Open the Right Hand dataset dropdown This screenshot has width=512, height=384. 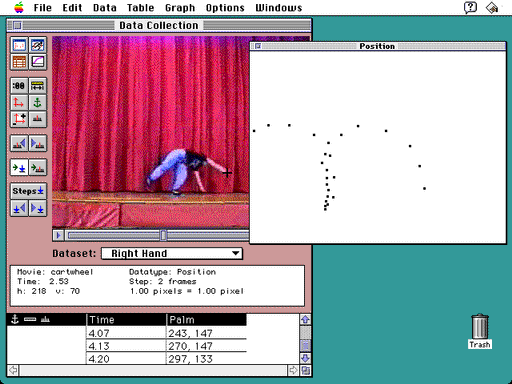point(172,253)
